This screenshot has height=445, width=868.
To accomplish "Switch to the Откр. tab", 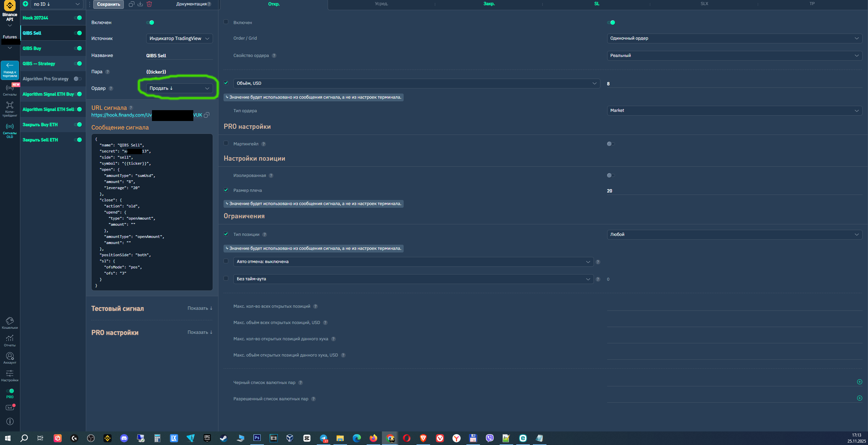I will (x=274, y=4).
